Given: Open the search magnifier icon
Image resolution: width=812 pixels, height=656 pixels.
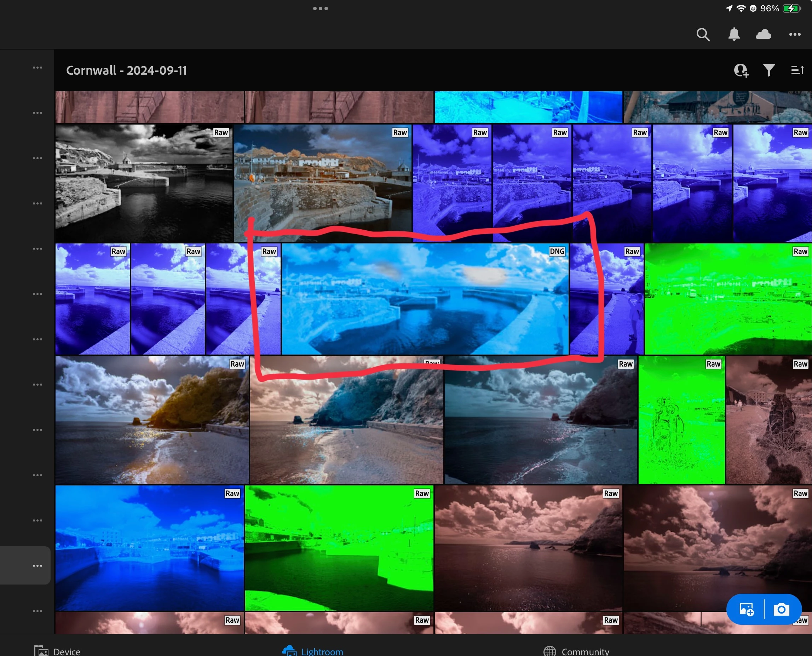Looking at the screenshot, I should [x=703, y=34].
